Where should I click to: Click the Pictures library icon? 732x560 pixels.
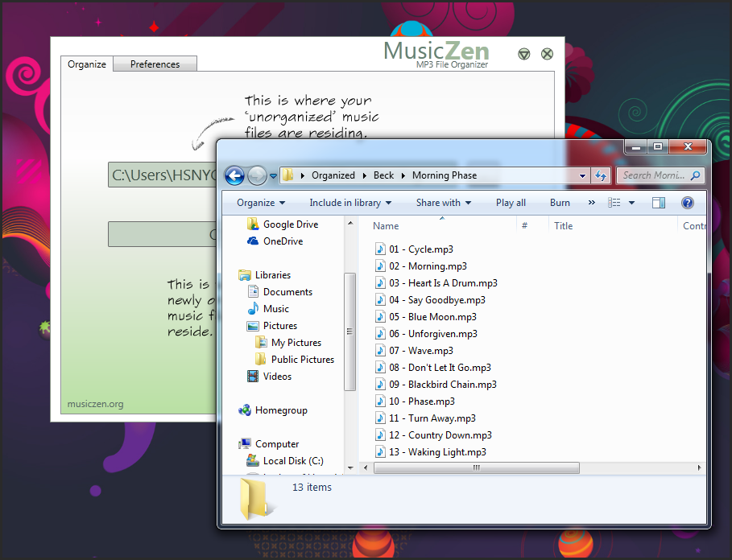[253, 326]
